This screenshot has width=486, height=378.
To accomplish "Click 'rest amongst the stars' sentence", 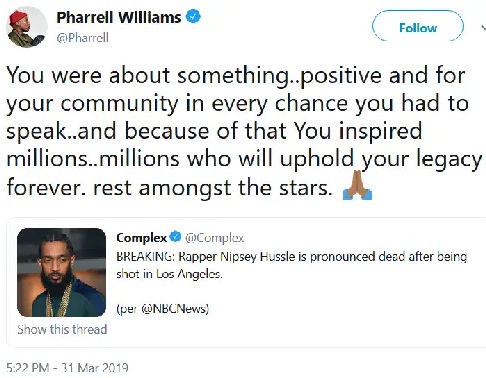I will point(213,188).
